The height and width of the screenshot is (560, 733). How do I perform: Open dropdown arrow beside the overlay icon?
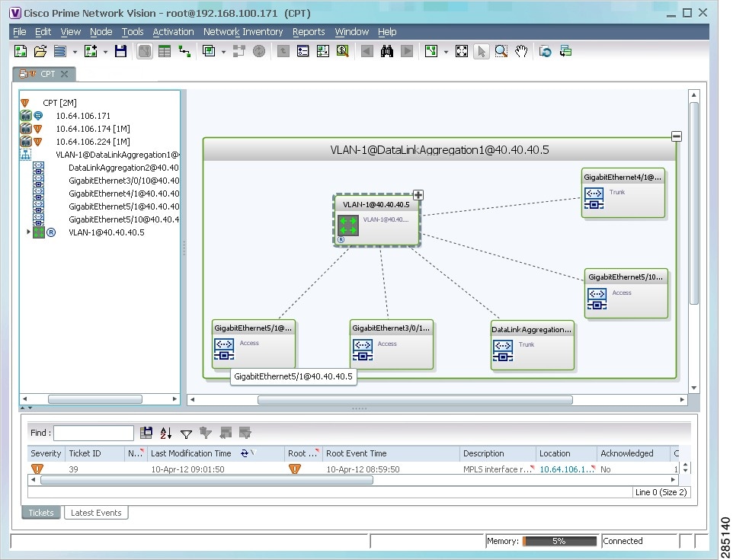pos(223,51)
